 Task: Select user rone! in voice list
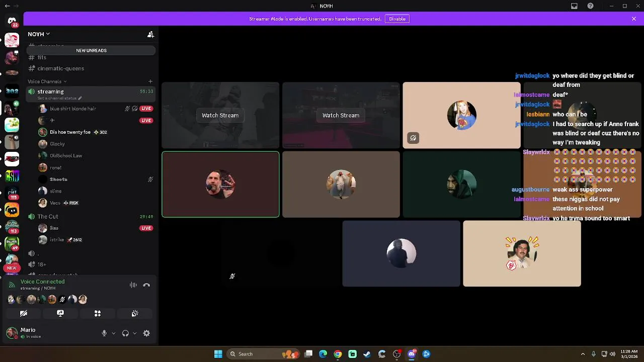[x=56, y=167]
